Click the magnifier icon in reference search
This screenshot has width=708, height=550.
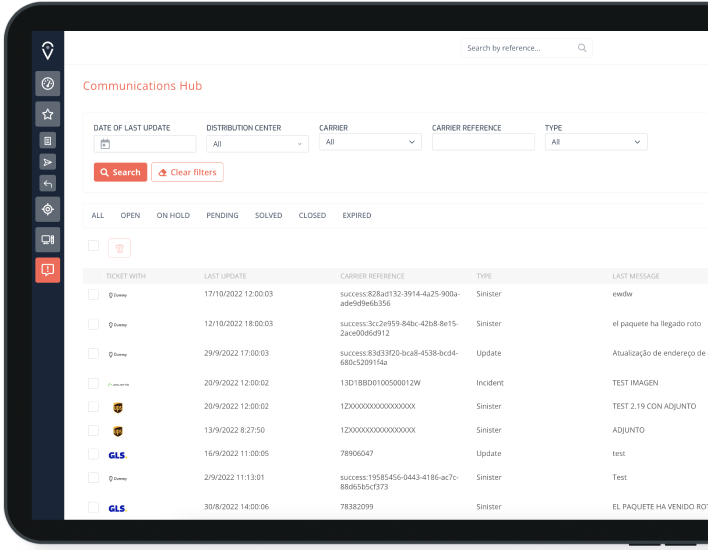582,48
